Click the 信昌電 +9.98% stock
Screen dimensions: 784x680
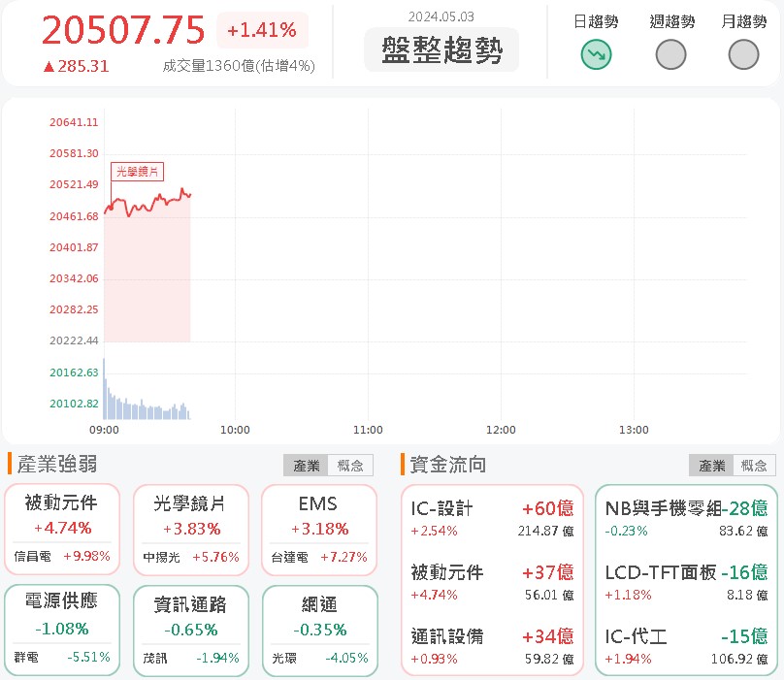click(x=62, y=556)
